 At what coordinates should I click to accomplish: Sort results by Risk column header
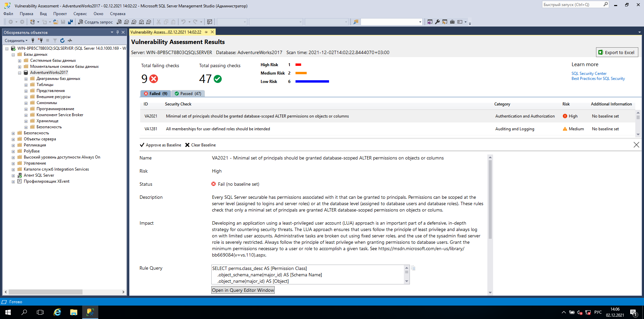tap(566, 104)
